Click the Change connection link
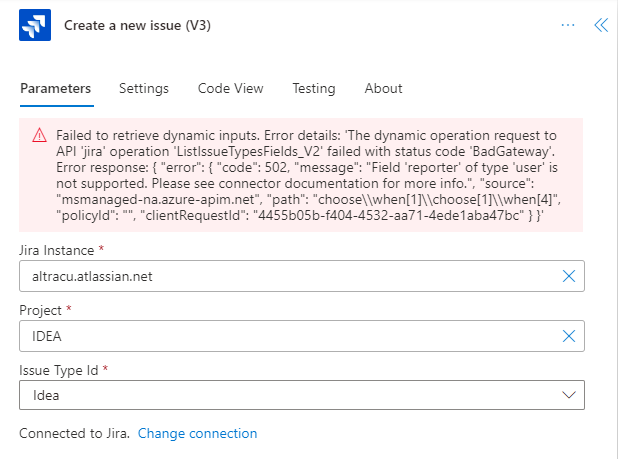618x459 pixels. click(x=197, y=433)
